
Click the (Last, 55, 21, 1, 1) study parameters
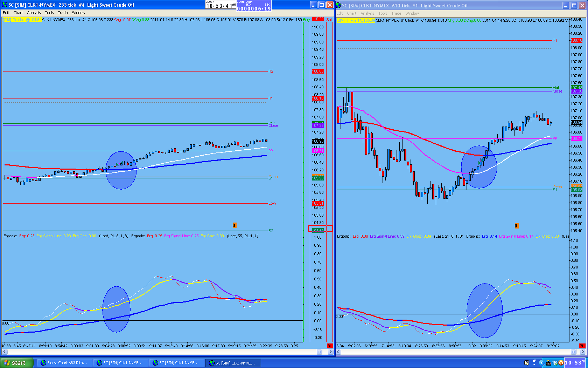[243, 236]
